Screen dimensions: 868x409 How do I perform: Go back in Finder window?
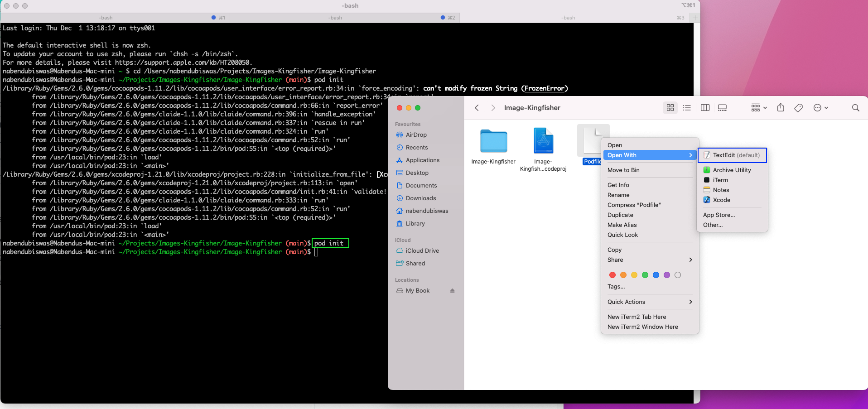pyautogui.click(x=477, y=108)
